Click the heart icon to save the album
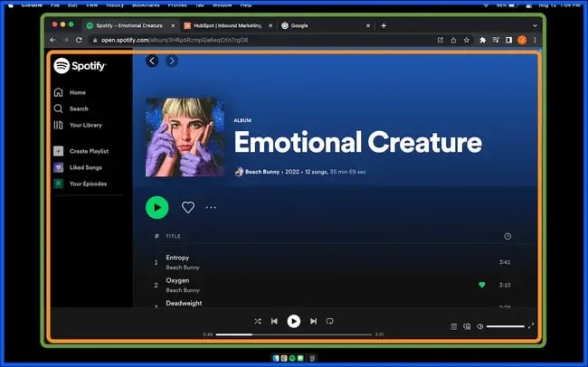Screen dimensions: 588x367 pyautogui.click(x=188, y=207)
